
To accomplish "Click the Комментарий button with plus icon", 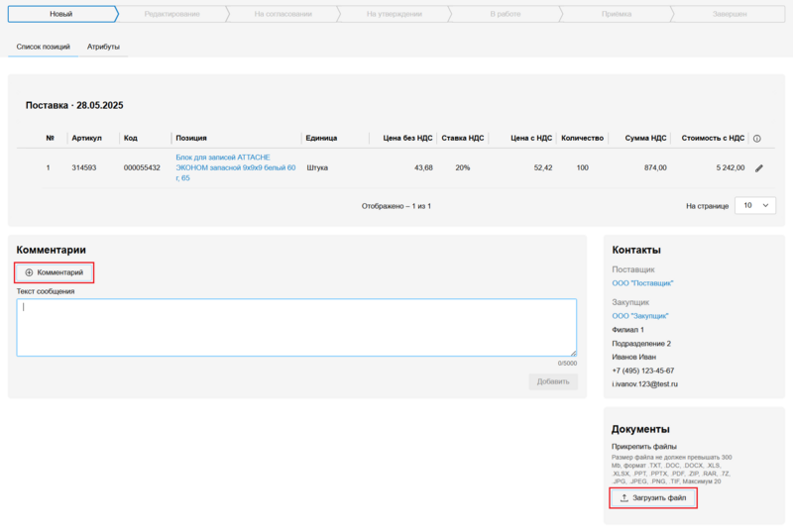I will point(55,272).
